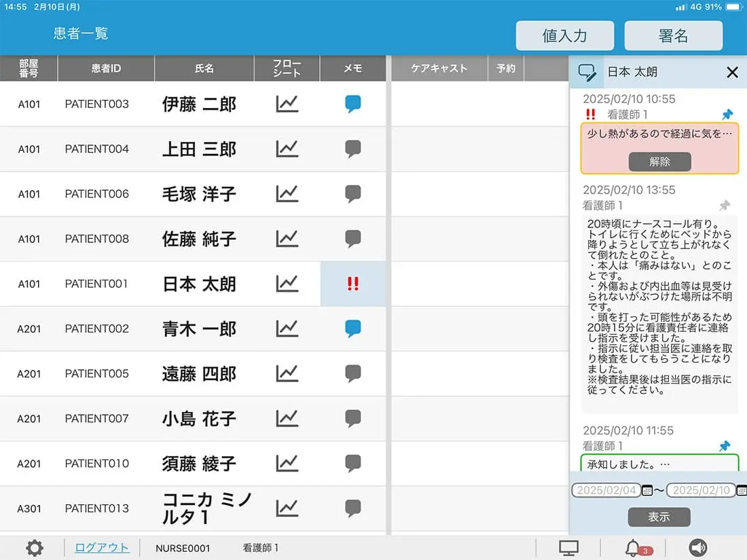Click the 値入力 button

tap(564, 36)
